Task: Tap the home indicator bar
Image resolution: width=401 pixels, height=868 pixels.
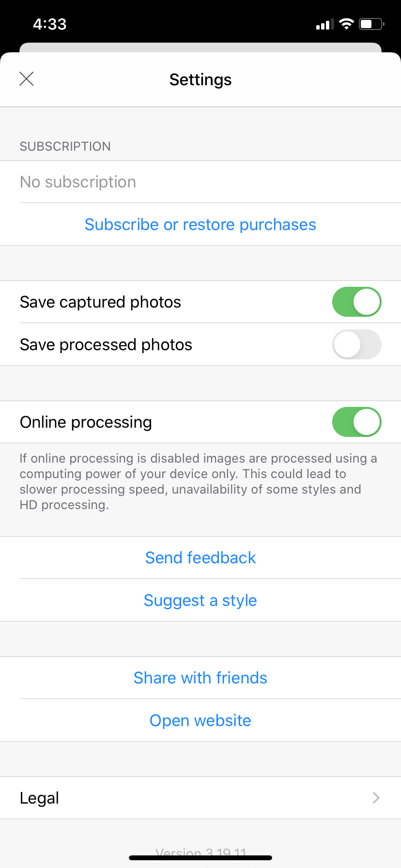Action: pos(200,858)
